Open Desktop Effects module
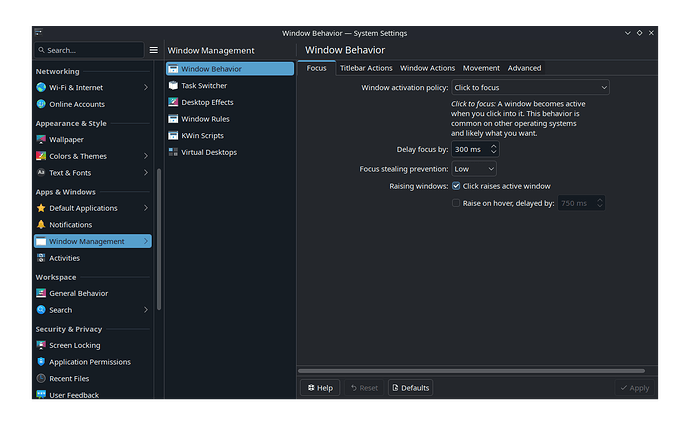Viewport: 690px width, 436px height. tap(207, 102)
